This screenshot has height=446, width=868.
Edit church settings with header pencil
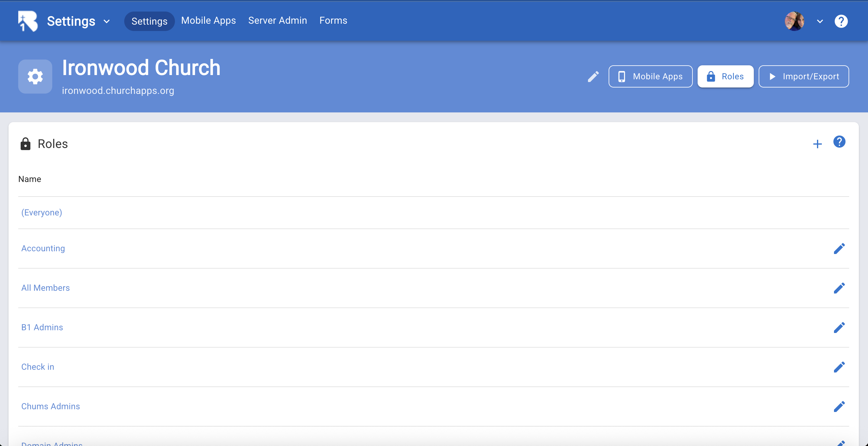pyautogui.click(x=593, y=77)
